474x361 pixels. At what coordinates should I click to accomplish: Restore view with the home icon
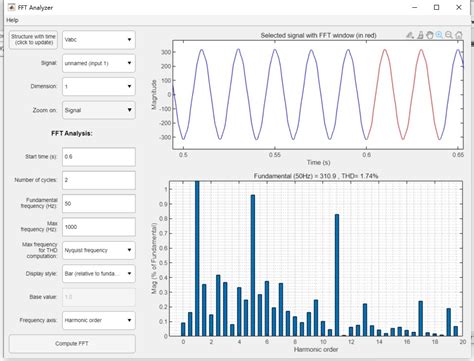459,35
